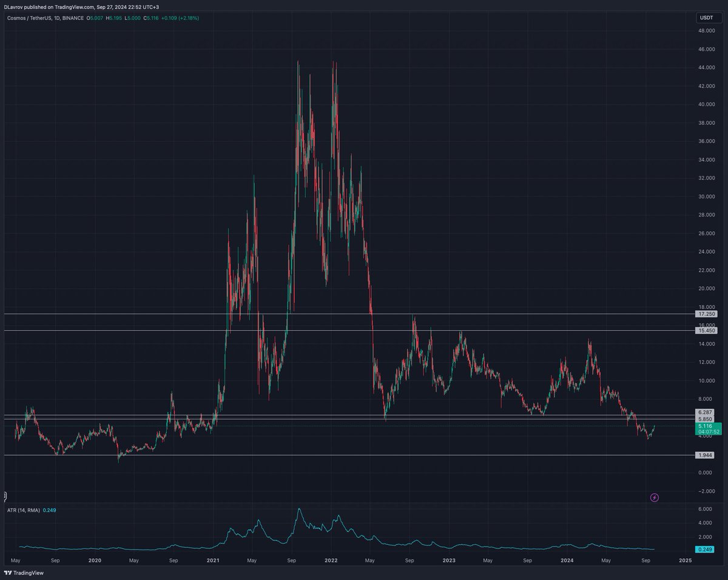728x580 pixels.
Task: Click the close value C5.116 in the legend
Action: pos(152,18)
